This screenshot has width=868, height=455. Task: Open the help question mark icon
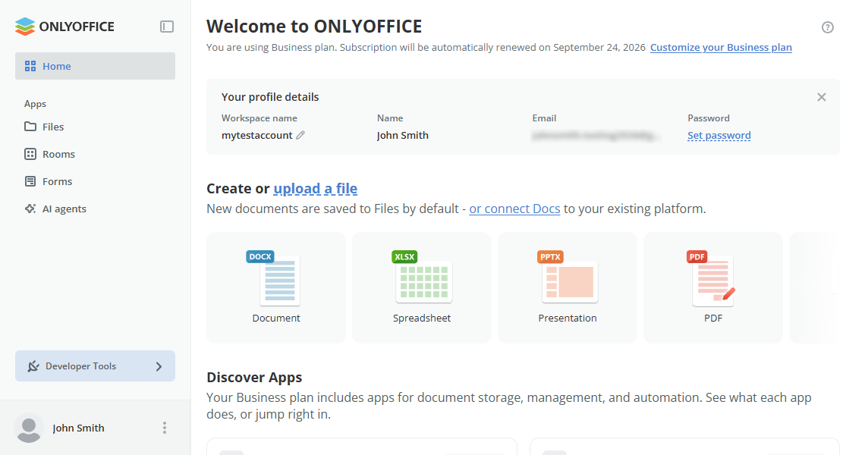click(x=828, y=27)
